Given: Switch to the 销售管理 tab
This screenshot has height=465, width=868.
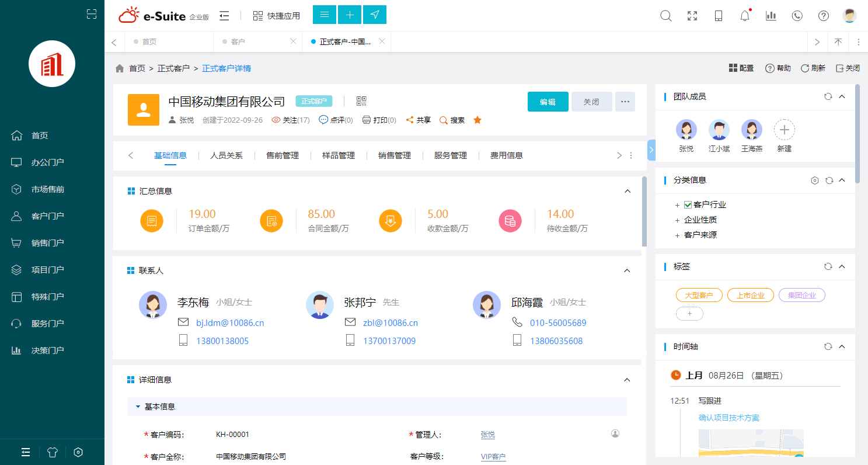Looking at the screenshot, I should [394, 155].
